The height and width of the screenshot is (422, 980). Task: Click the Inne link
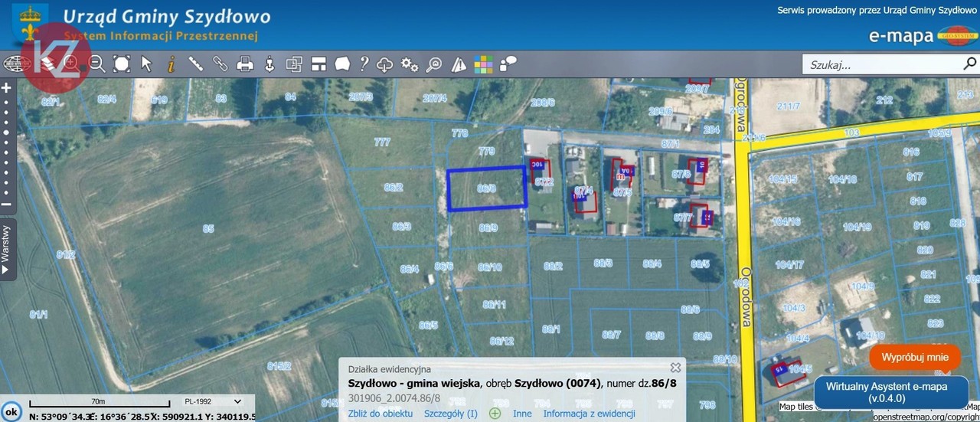522,414
